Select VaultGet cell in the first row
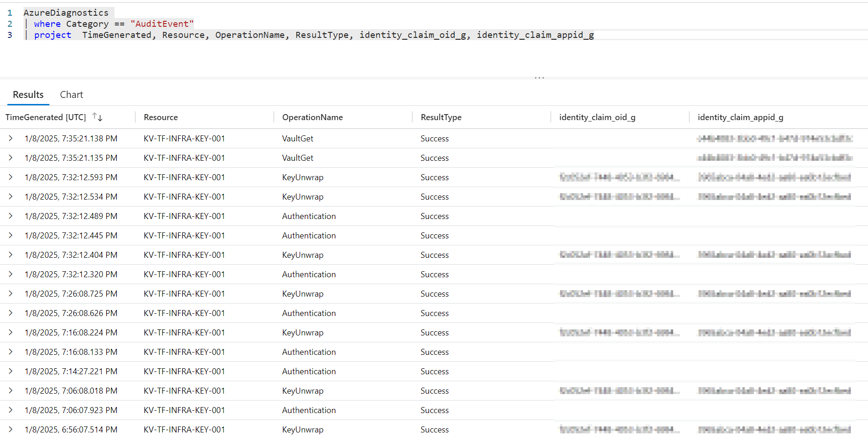 click(x=298, y=139)
